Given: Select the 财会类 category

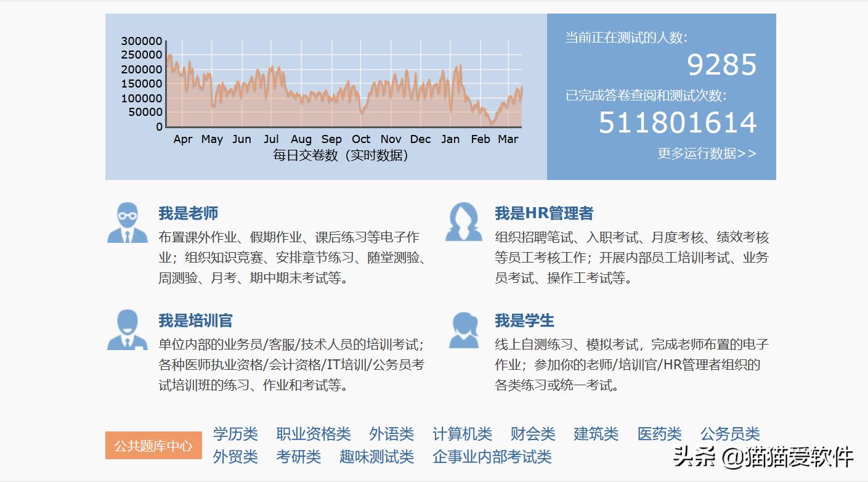Looking at the screenshot, I should (532, 434).
